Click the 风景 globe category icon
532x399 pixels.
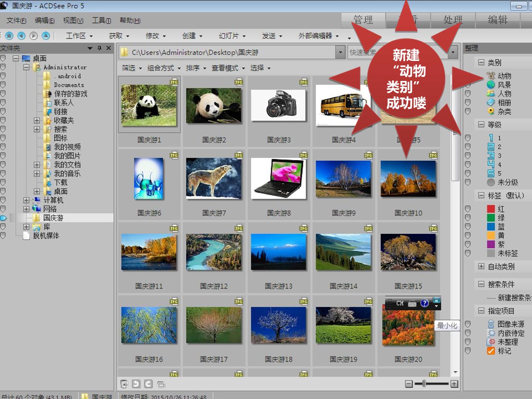[x=491, y=85]
